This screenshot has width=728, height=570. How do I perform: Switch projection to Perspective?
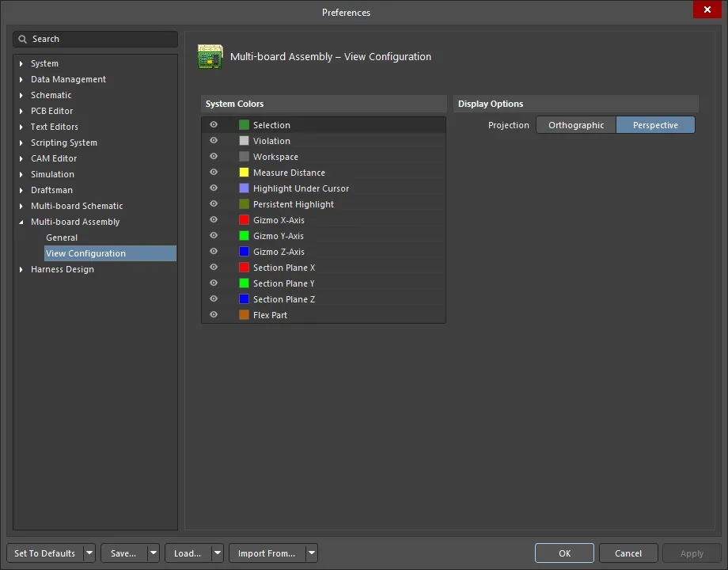(x=655, y=125)
